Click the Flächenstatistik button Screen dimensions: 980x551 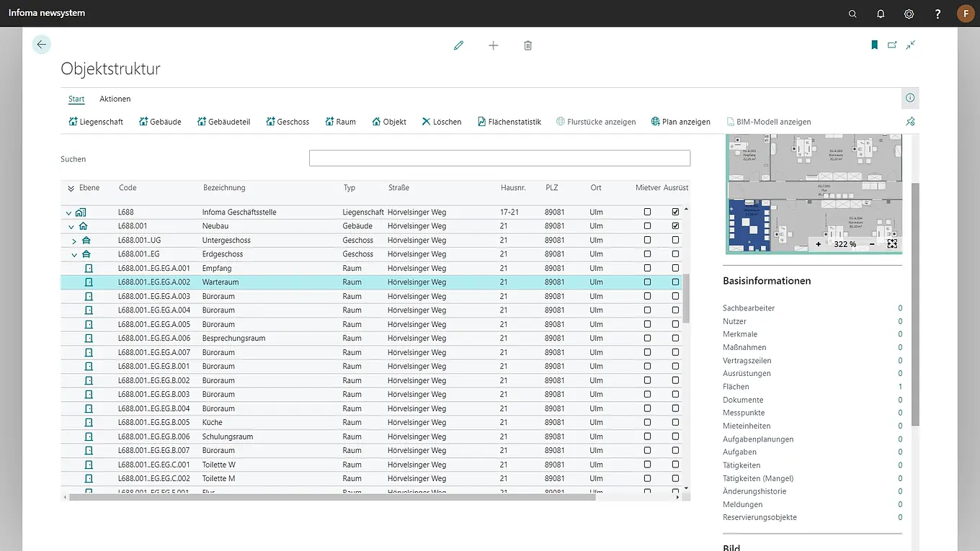tap(509, 122)
